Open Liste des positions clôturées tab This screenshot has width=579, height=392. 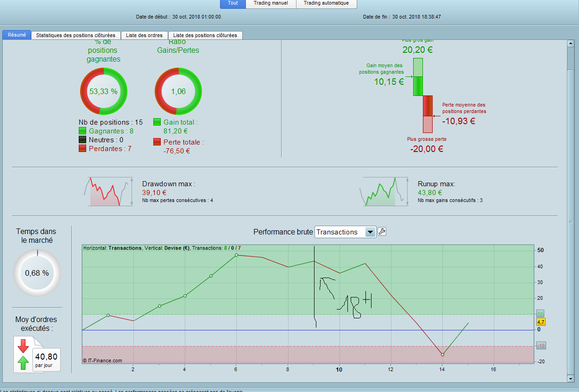(x=205, y=35)
